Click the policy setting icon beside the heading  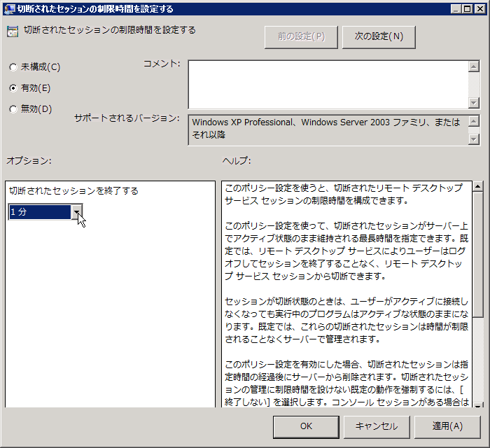click(x=13, y=31)
